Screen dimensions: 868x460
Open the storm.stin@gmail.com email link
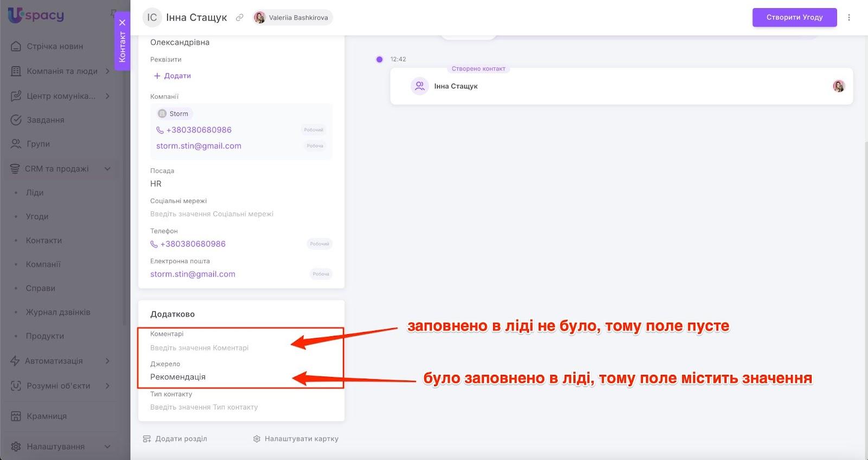tap(193, 274)
